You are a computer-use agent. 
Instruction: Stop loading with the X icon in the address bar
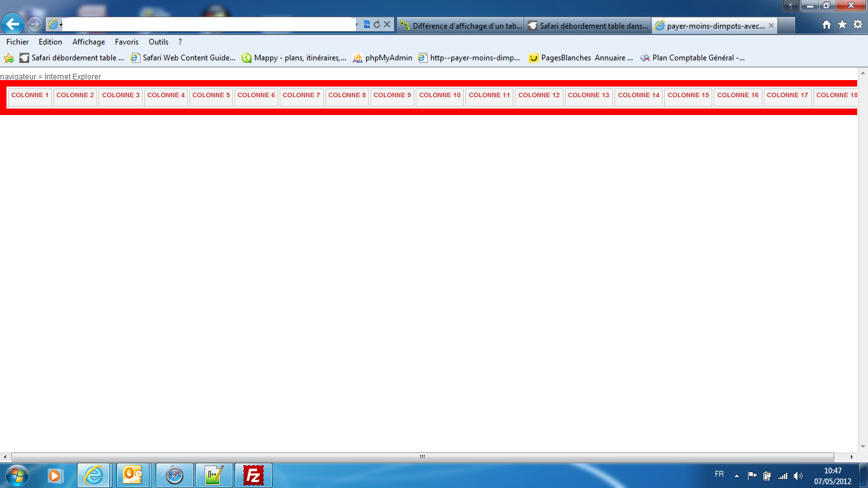tap(386, 25)
